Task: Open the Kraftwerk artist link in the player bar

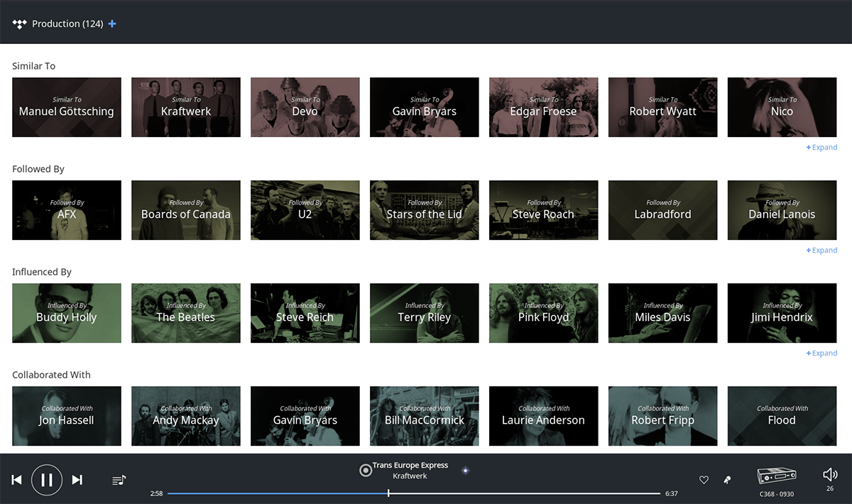Action: tap(410, 476)
